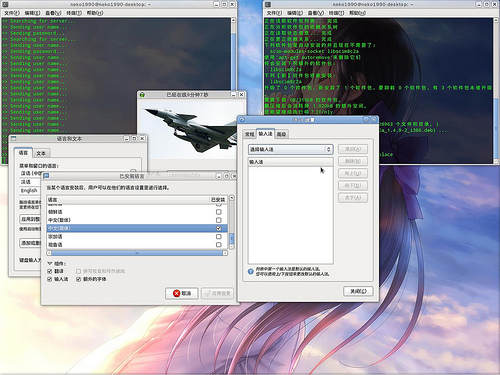Toggle the 朝鲜语 installed checkbox
The height and width of the screenshot is (375, 500).
[x=219, y=212]
